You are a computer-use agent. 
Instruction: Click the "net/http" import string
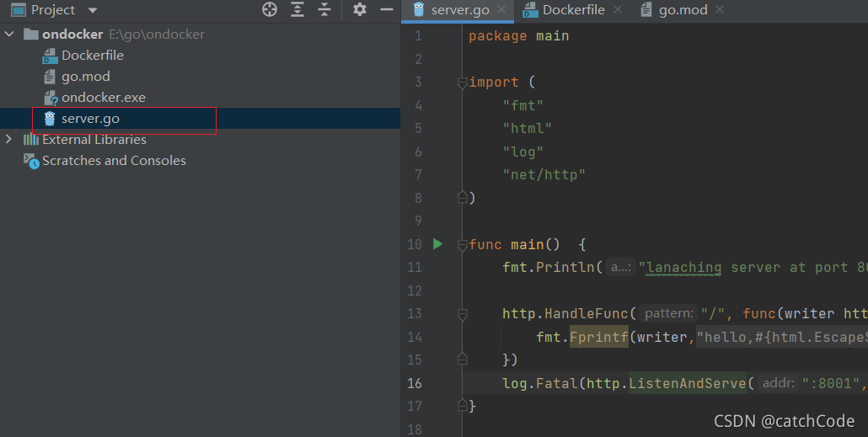pos(544,175)
